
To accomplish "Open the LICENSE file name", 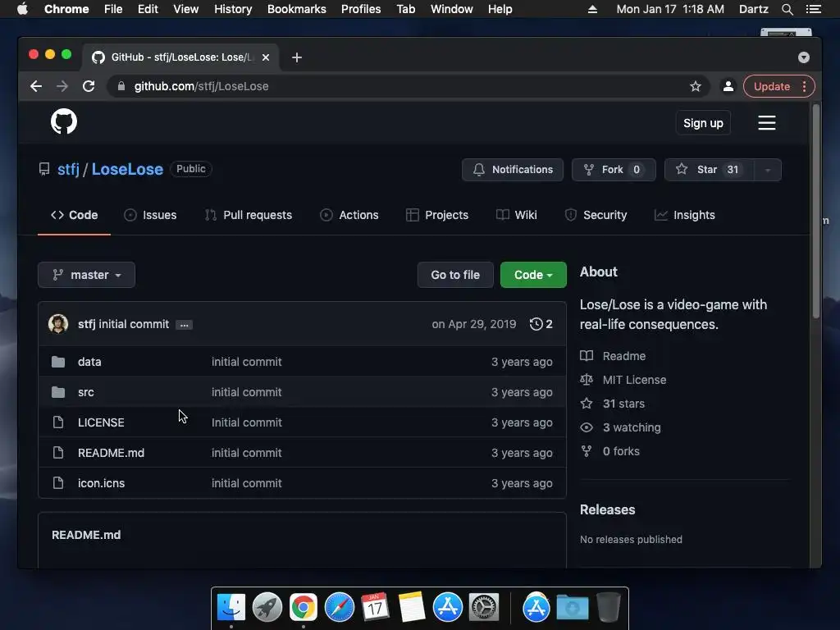I will (101, 422).
